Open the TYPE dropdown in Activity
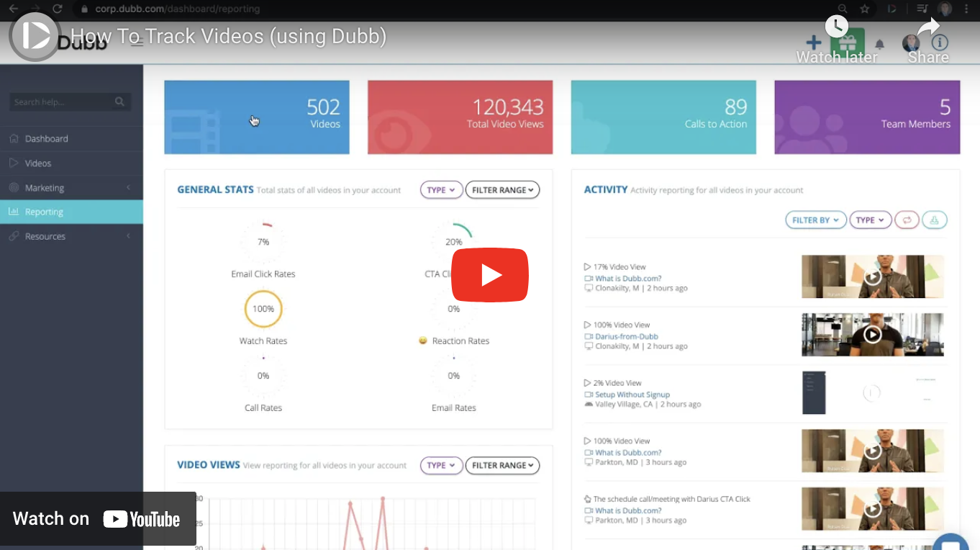 click(x=871, y=220)
